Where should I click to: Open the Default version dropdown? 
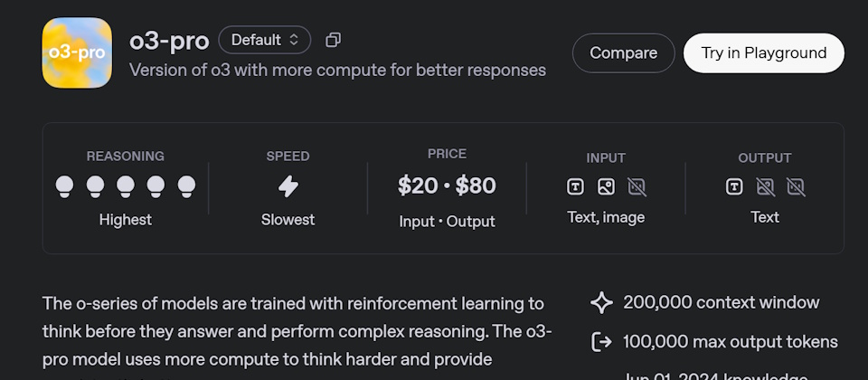click(x=265, y=40)
